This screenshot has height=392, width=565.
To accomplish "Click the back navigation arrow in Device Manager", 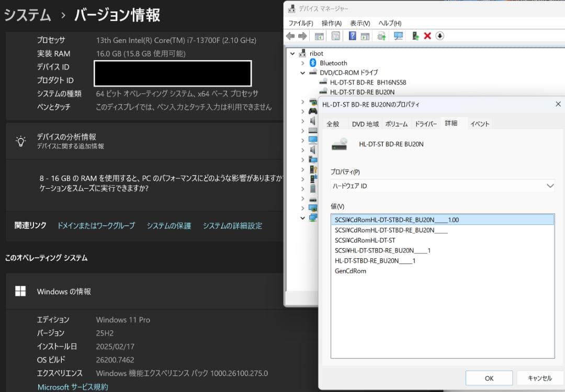I will coord(290,36).
